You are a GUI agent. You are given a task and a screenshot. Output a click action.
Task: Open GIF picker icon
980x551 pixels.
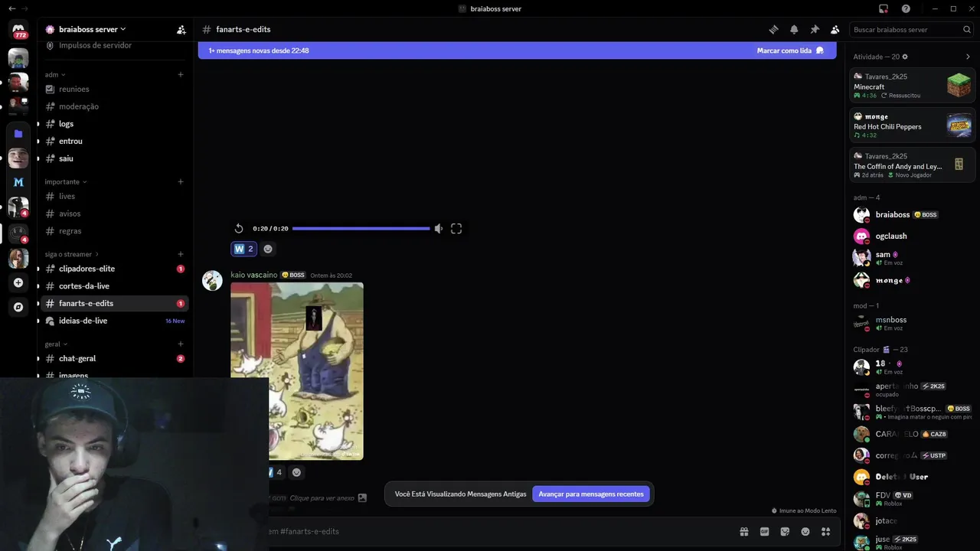coord(764,532)
